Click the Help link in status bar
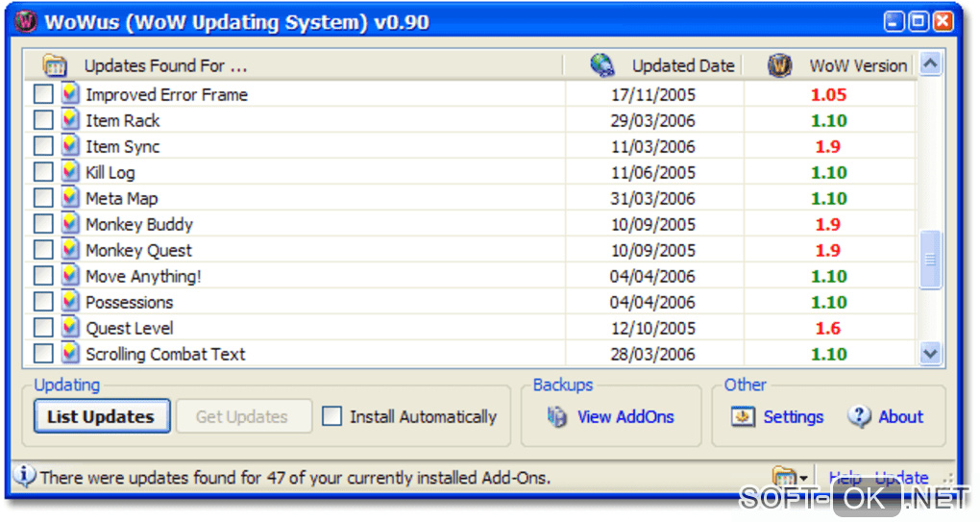The width and height of the screenshot is (980, 522). click(845, 478)
